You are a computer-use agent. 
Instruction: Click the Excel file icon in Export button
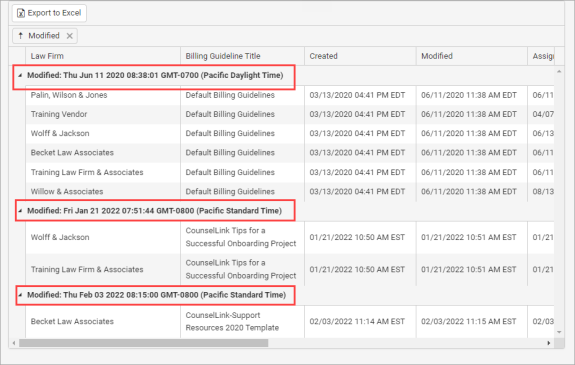tap(21, 13)
